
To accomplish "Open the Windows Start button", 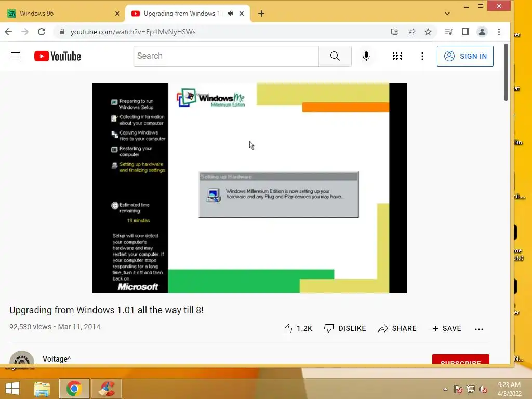I will (x=12, y=389).
